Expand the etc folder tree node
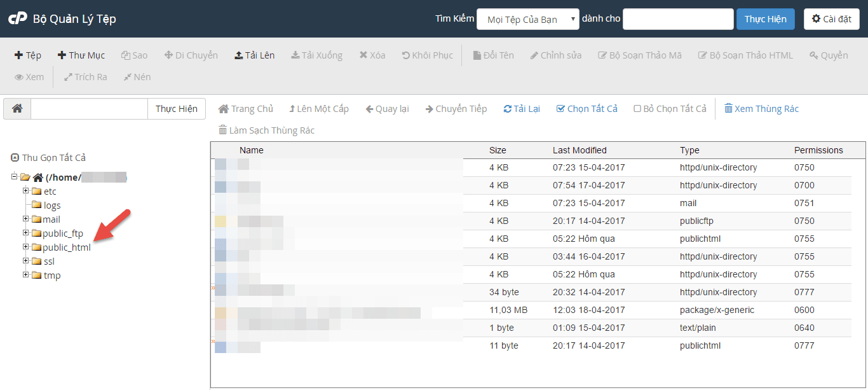Screen dimensions: 868x390 click(x=26, y=191)
